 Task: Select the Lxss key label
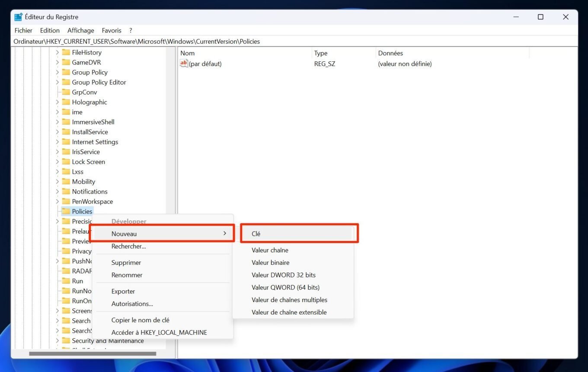coord(78,172)
